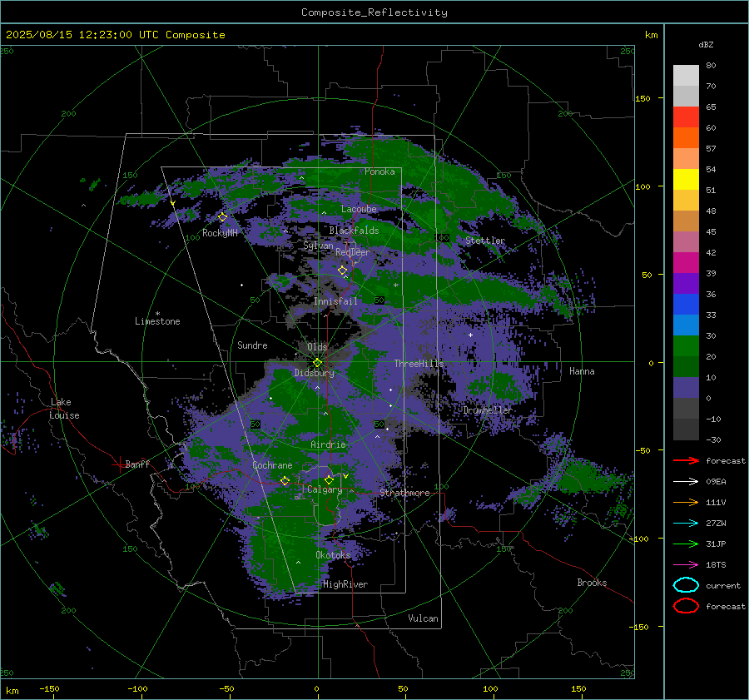Click the yellow diamond marker above Calgary

point(329,479)
